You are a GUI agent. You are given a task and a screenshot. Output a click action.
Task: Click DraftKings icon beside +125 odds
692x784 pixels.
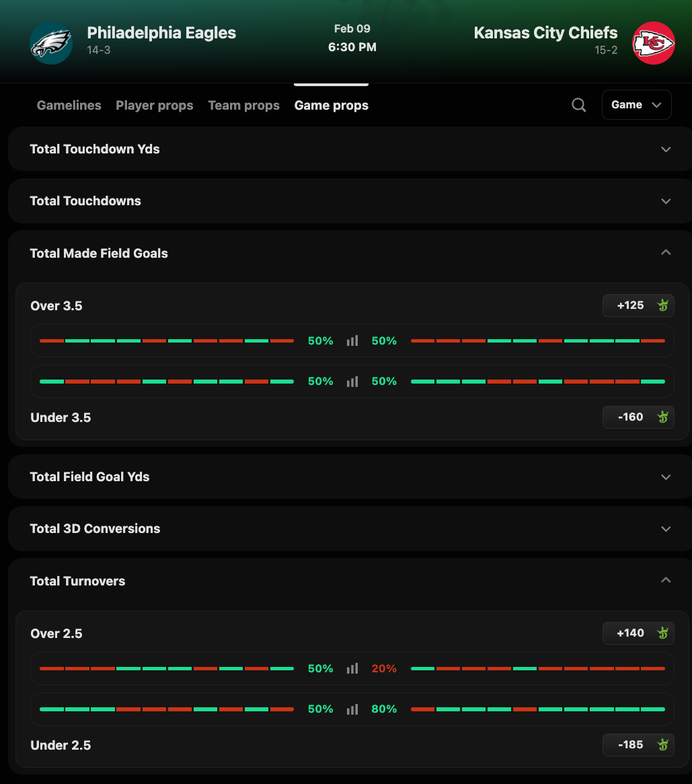pyautogui.click(x=663, y=306)
